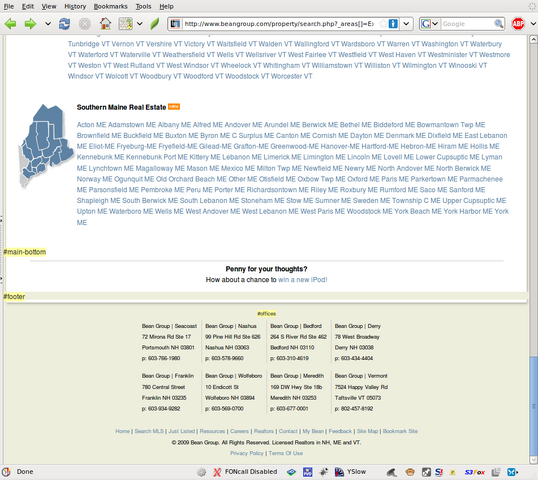538x480 pixels.
Task: Open the Adblock Plus ABP icon
Action: 518,24
